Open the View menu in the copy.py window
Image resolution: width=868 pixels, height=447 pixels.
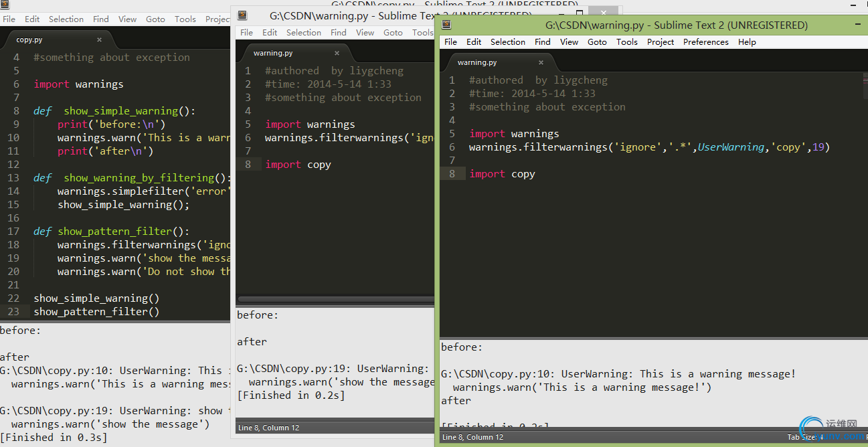(128, 19)
